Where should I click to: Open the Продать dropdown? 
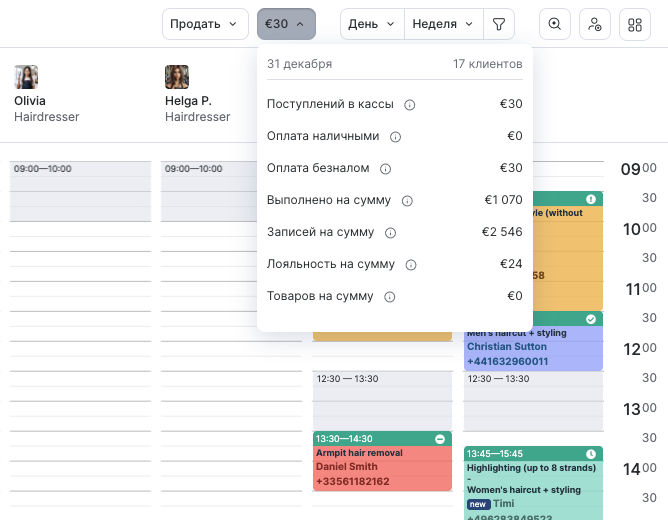point(205,24)
